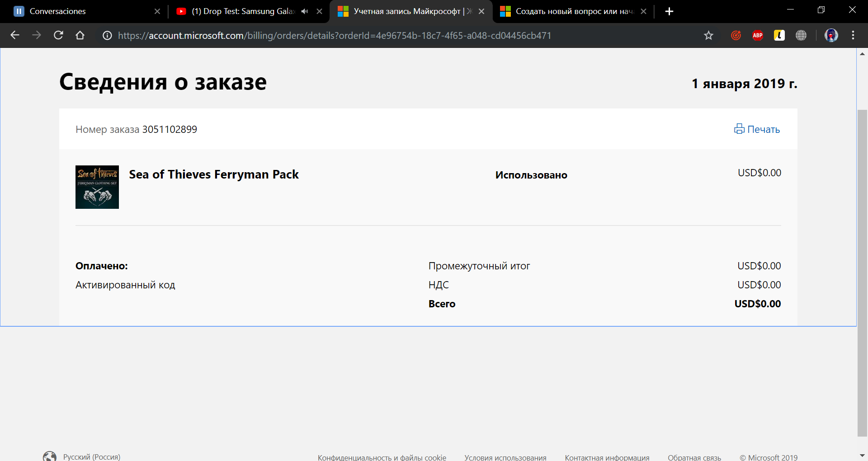Open Обратная связь footer link
The image size is (868, 461).
tap(694, 457)
